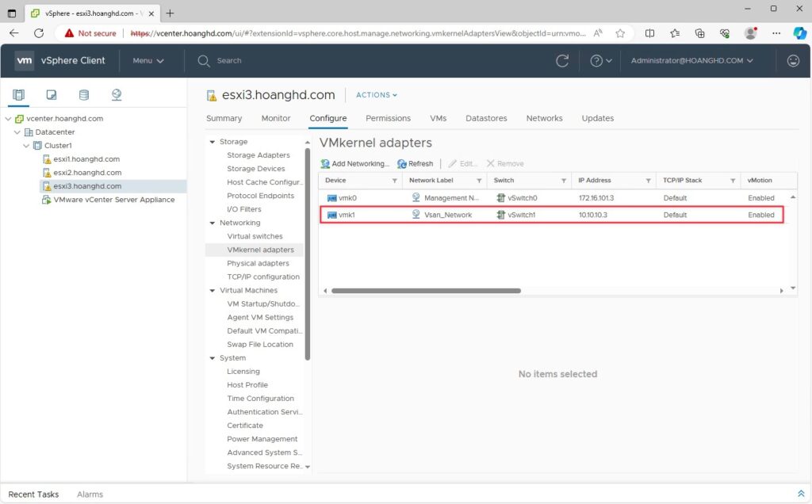Open the Storage inventory view icon
Image resolution: width=812 pixels, height=504 pixels.
click(84, 94)
